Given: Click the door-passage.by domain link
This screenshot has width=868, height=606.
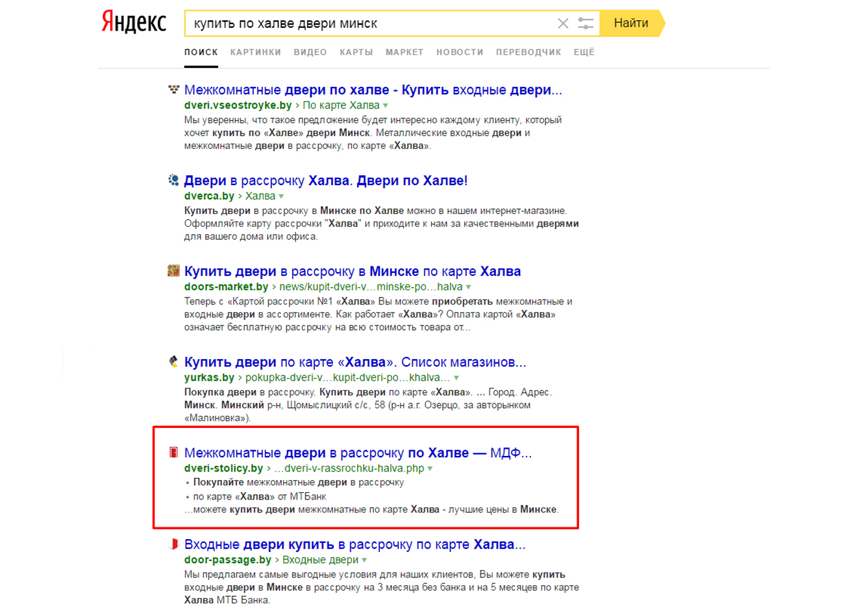Looking at the screenshot, I should [x=228, y=560].
